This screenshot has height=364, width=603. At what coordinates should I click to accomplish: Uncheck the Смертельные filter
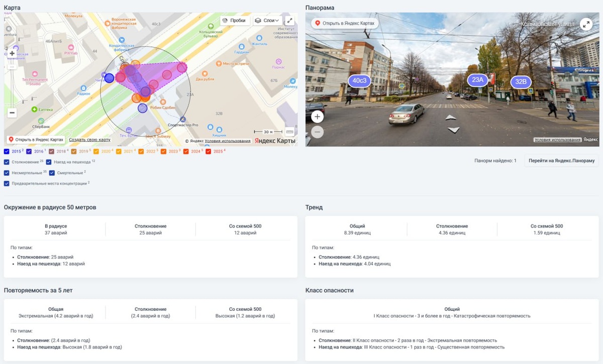[52, 173]
